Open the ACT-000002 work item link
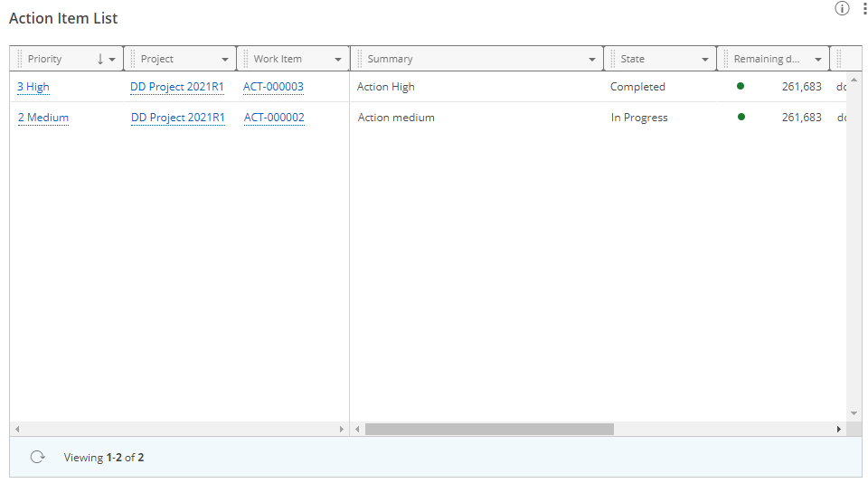Screen dimensions: 868x502 (274, 118)
